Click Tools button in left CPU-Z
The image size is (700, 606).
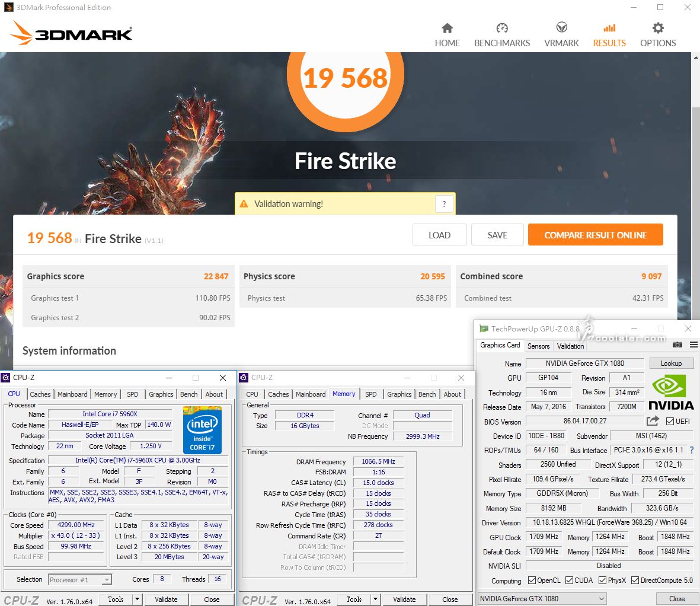[116, 599]
